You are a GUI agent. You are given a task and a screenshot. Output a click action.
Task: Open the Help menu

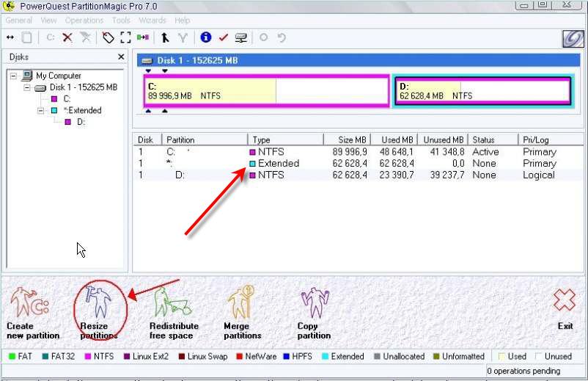(183, 21)
